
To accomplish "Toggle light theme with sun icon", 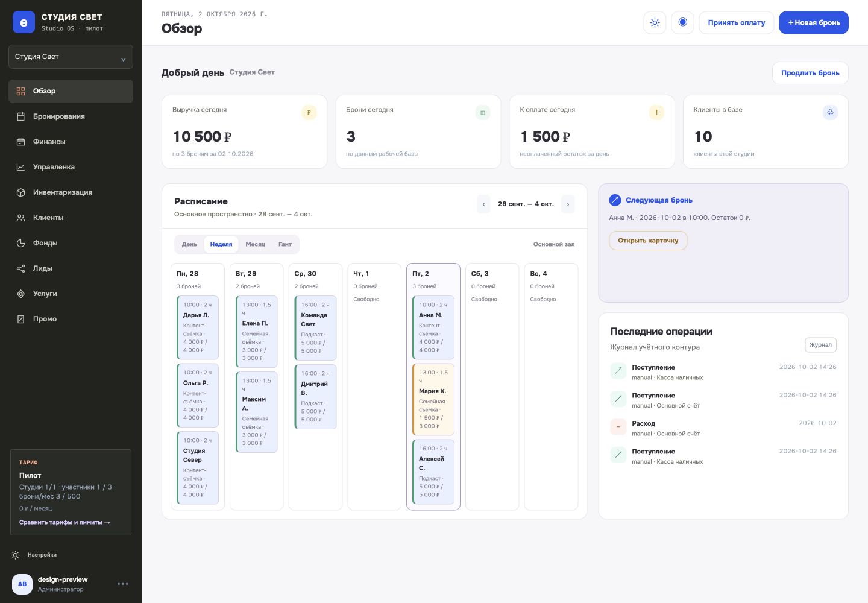I will pos(655,22).
